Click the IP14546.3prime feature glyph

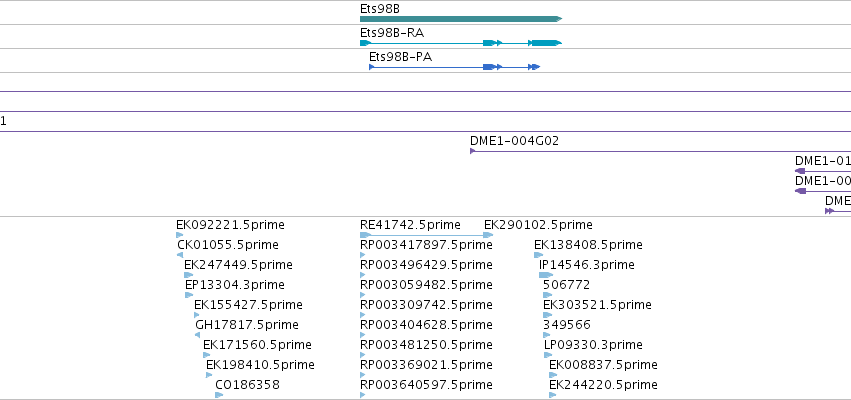coord(546,275)
